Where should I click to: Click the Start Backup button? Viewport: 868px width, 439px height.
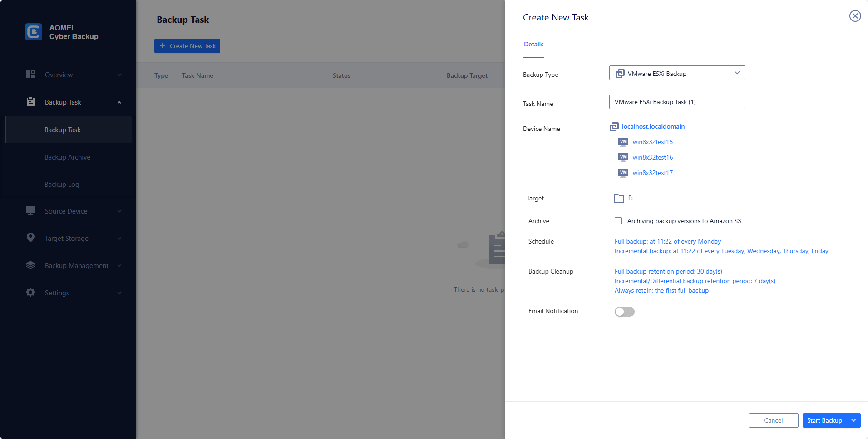point(824,420)
